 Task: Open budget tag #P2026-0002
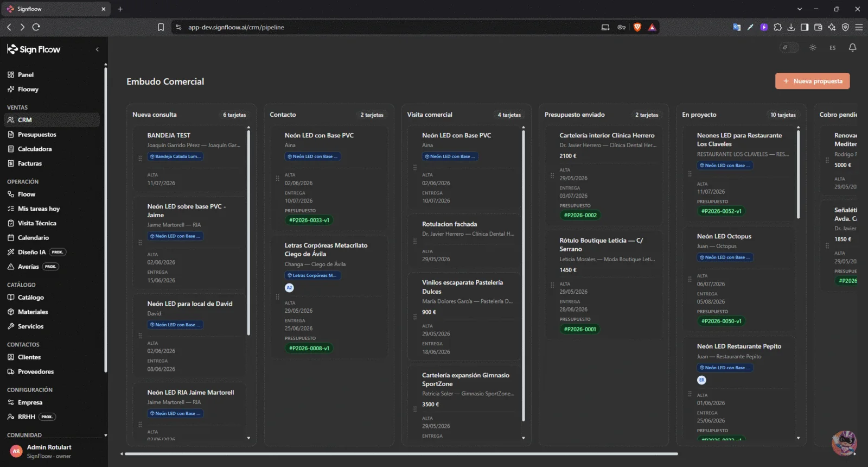[x=580, y=216]
